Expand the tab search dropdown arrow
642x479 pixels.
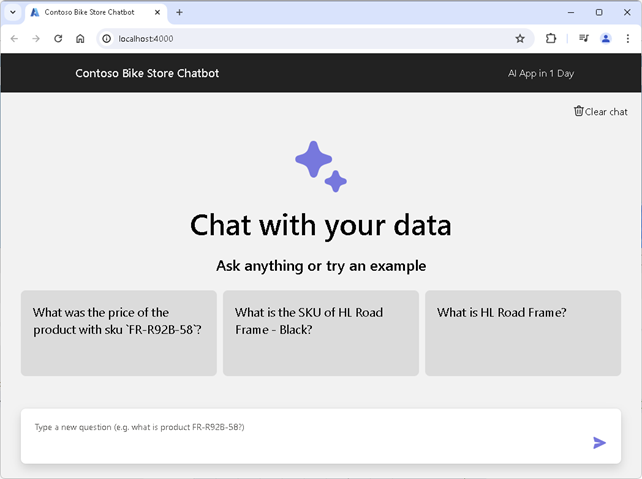(x=13, y=12)
